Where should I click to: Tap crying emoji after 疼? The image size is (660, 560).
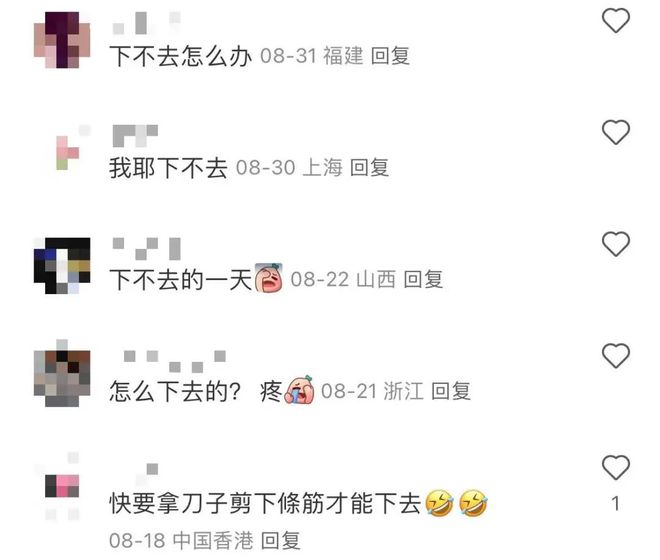(x=299, y=390)
